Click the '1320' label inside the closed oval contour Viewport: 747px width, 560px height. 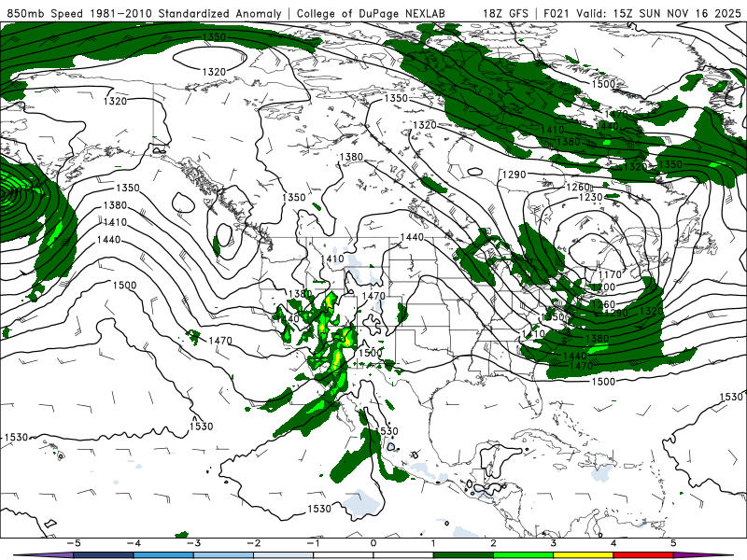pos(214,72)
